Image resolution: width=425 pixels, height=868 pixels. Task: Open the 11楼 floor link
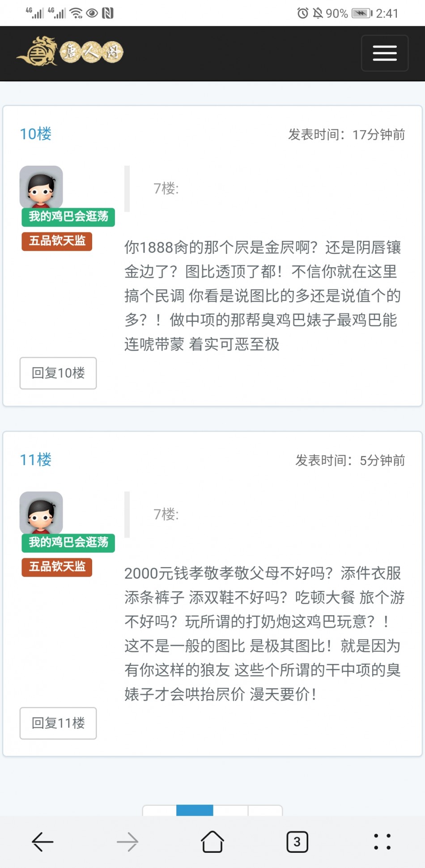point(36,460)
